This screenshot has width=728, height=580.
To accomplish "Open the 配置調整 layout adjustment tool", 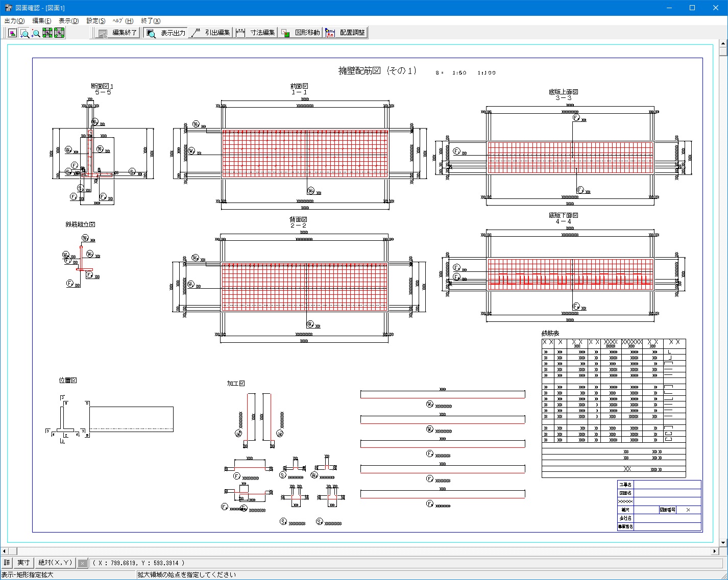I will click(346, 33).
